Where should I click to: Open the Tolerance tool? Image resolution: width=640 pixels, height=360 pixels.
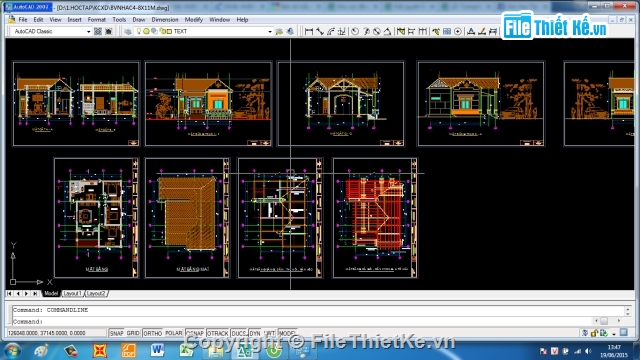(x=447, y=31)
